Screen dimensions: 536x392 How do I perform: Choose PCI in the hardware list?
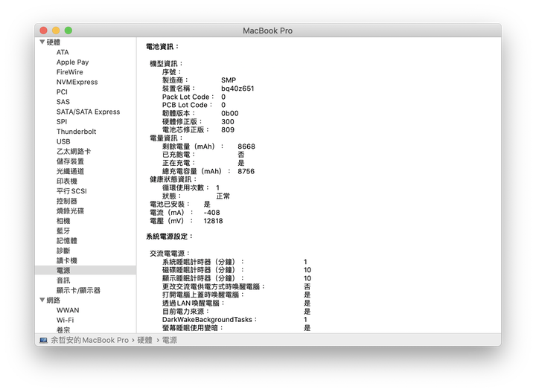(x=62, y=91)
